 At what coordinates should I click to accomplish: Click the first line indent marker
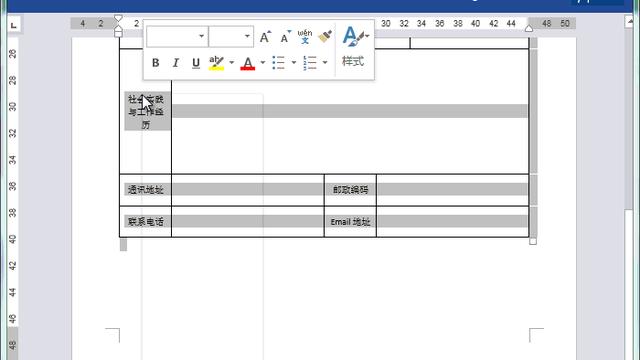[x=118, y=18]
